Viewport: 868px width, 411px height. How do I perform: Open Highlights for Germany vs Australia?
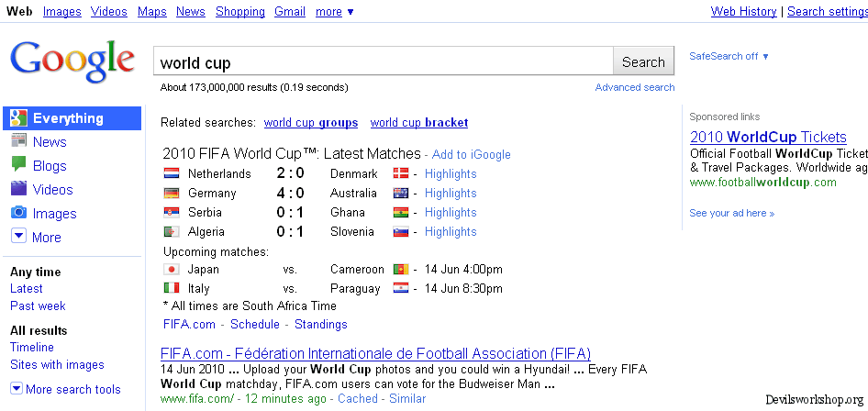pos(451,193)
